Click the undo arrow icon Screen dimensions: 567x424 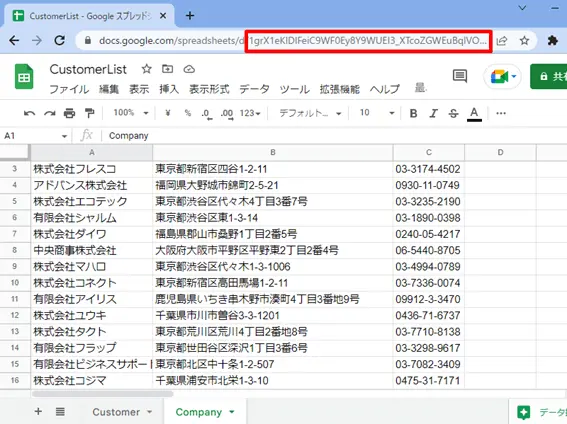(29, 114)
